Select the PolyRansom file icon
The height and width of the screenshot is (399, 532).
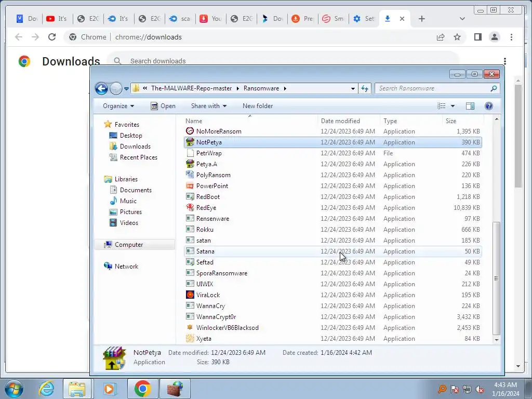(190, 175)
